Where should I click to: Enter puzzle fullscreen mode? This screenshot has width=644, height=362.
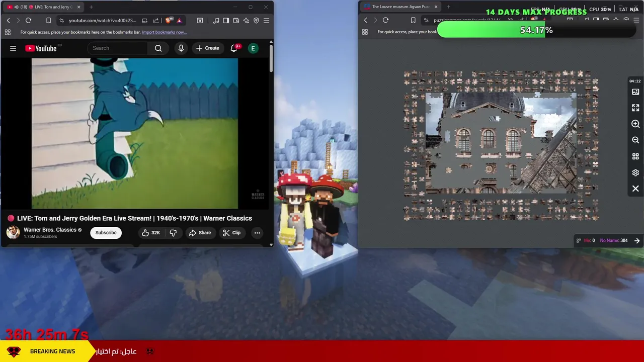pyautogui.click(x=635, y=108)
